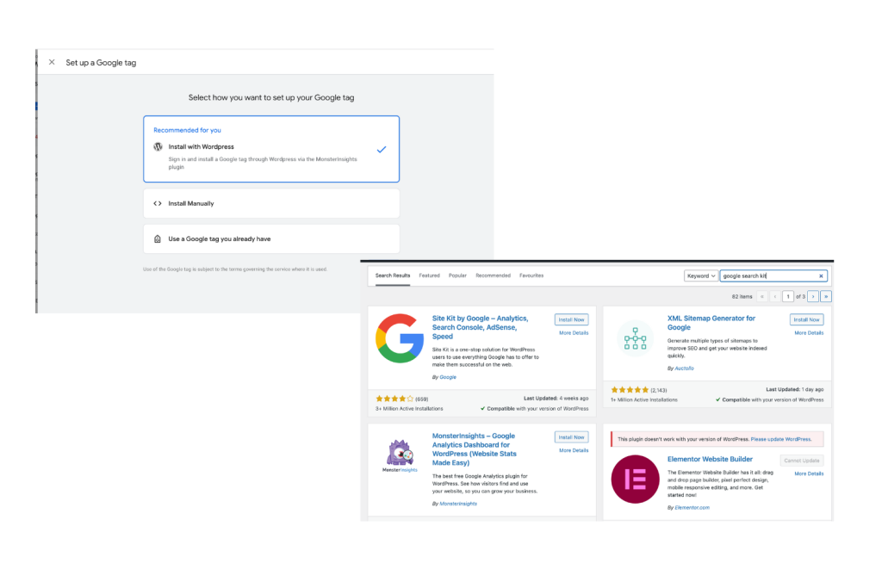Image resolution: width=882 pixels, height=588 pixels.
Task: Jump to last page of plugin results
Action: (x=826, y=296)
